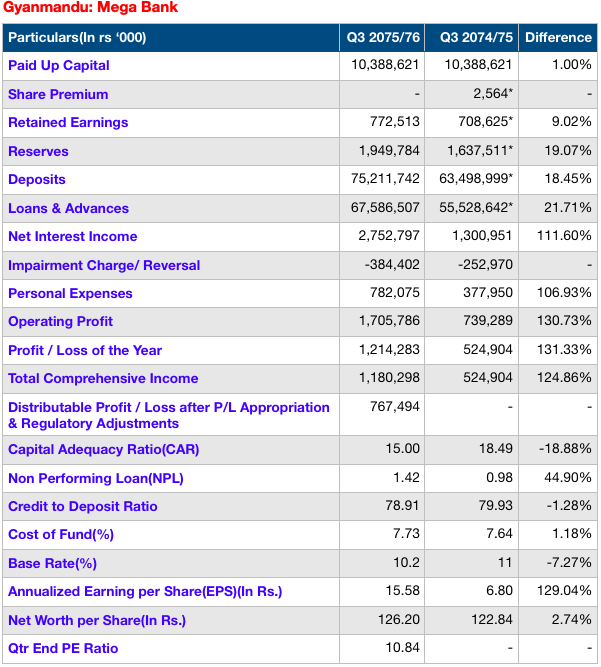Viewport: 601px width, 667px height.
Task: Open the 'Cost of Fund(%)' link
Action: click(x=61, y=535)
